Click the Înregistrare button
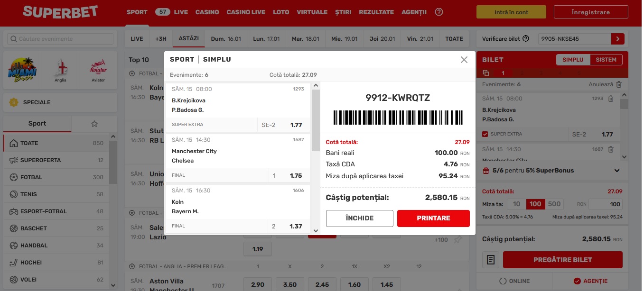This screenshot has height=291, width=644. [590, 12]
